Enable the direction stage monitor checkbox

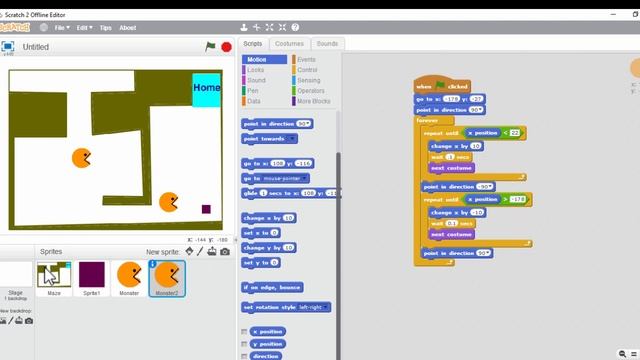[244, 356]
